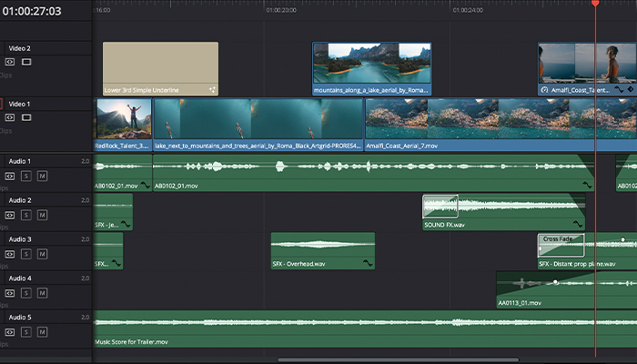Screen dimensions: 637x364
Task: Select the Video 2 track header name
Action: pos(19,48)
